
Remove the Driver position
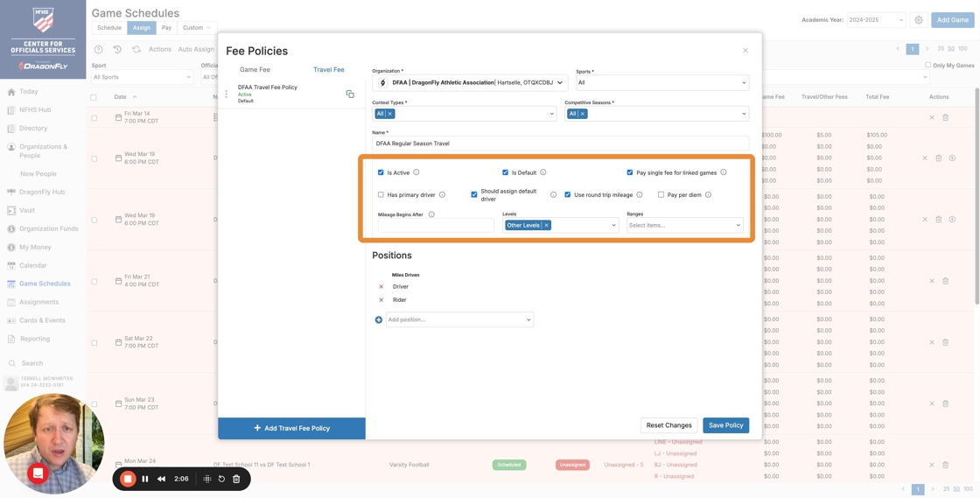click(x=381, y=287)
